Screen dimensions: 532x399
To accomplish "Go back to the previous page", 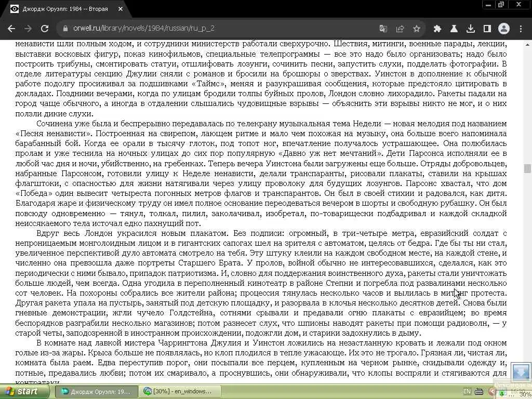I will [x=11, y=29].
